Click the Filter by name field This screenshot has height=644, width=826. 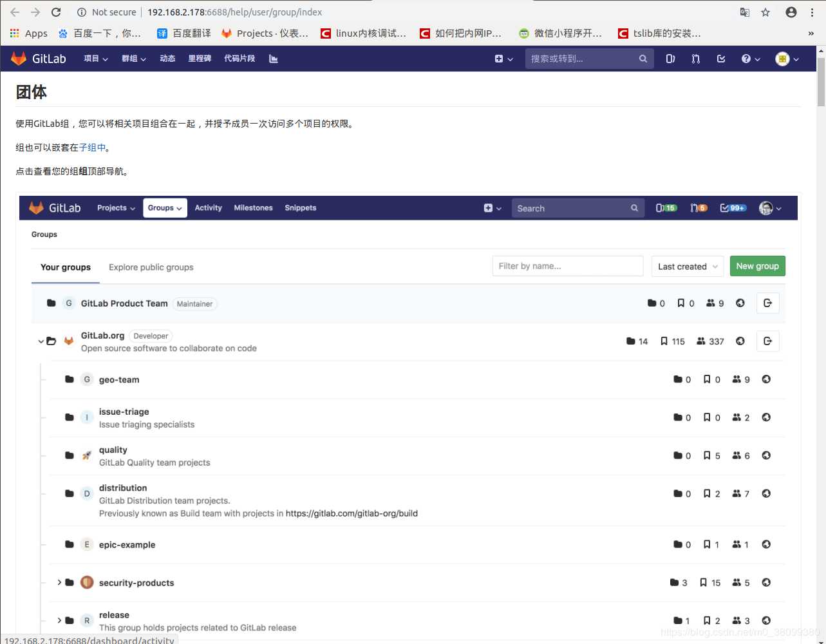click(568, 266)
